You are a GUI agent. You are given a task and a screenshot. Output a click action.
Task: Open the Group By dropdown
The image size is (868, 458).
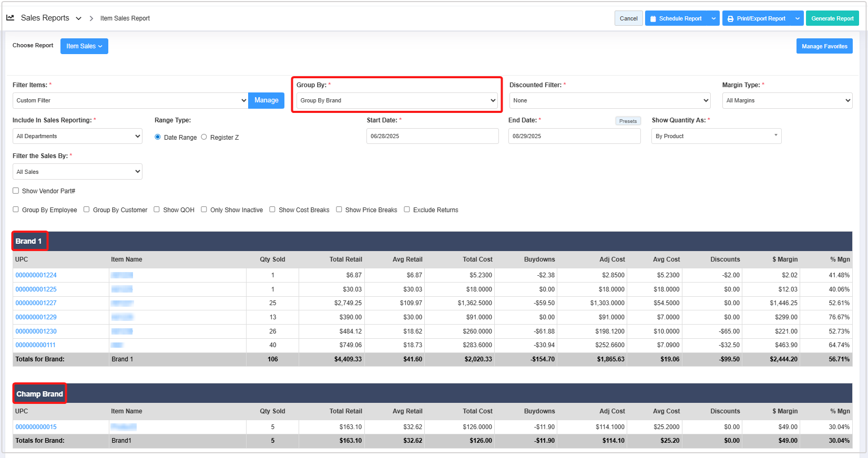(x=397, y=100)
